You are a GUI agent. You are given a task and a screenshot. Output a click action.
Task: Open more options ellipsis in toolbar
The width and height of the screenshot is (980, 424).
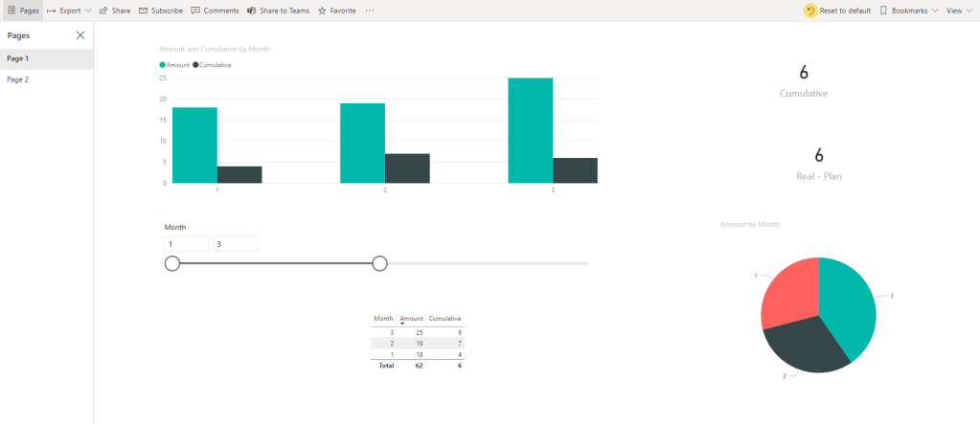(x=370, y=11)
